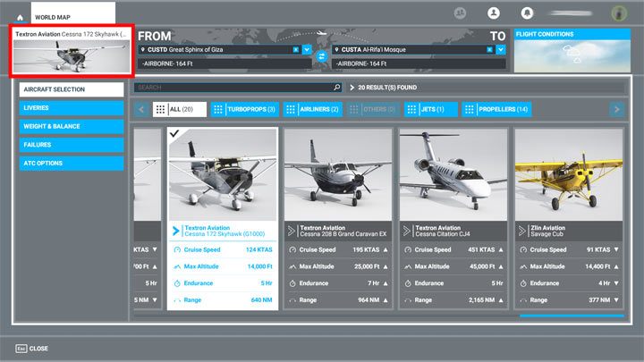Click the horizontal aircraft list scrollbar
The image size is (644, 362).
click(571, 316)
